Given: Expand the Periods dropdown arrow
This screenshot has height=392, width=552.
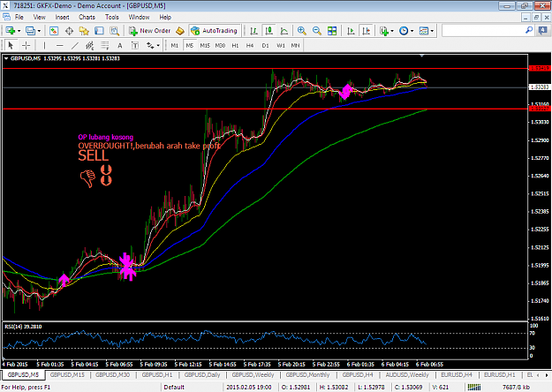Looking at the screenshot, I should click(x=412, y=31).
